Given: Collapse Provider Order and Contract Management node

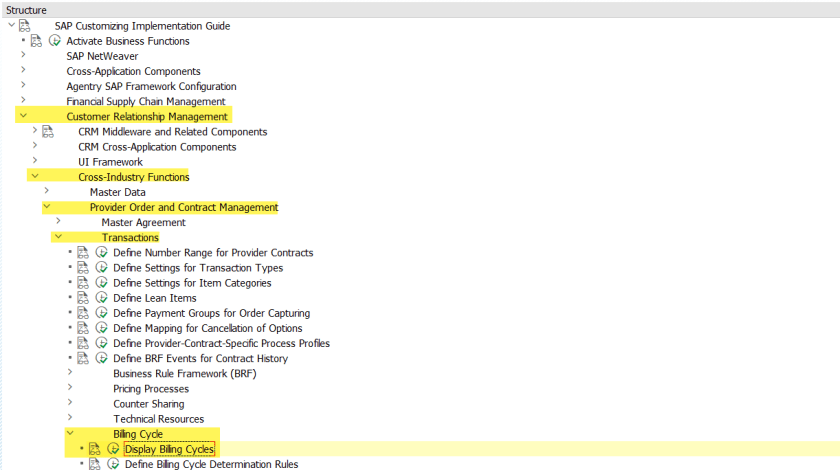Looking at the screenshot, I should 47,206.
